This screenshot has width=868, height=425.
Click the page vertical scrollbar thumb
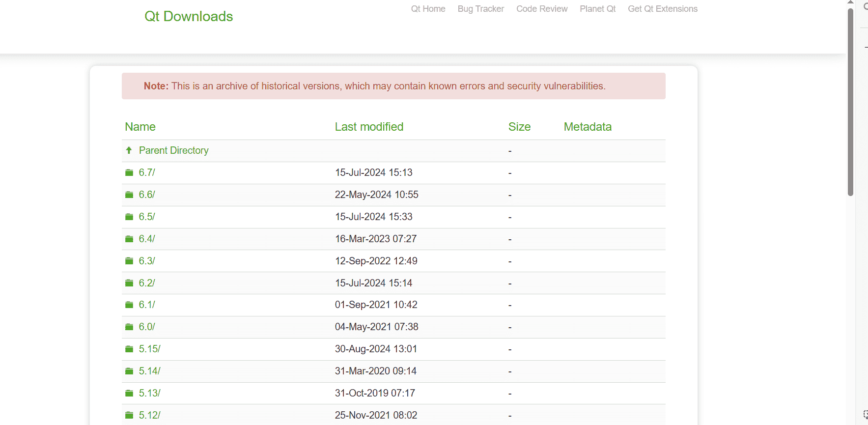pyautogui.click(x=850, y=103)
